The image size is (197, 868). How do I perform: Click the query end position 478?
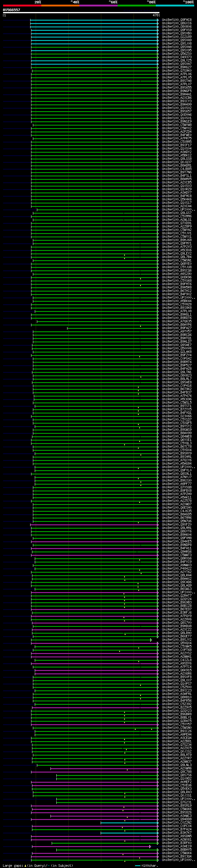pyautogui.click(x=155, y=15)
